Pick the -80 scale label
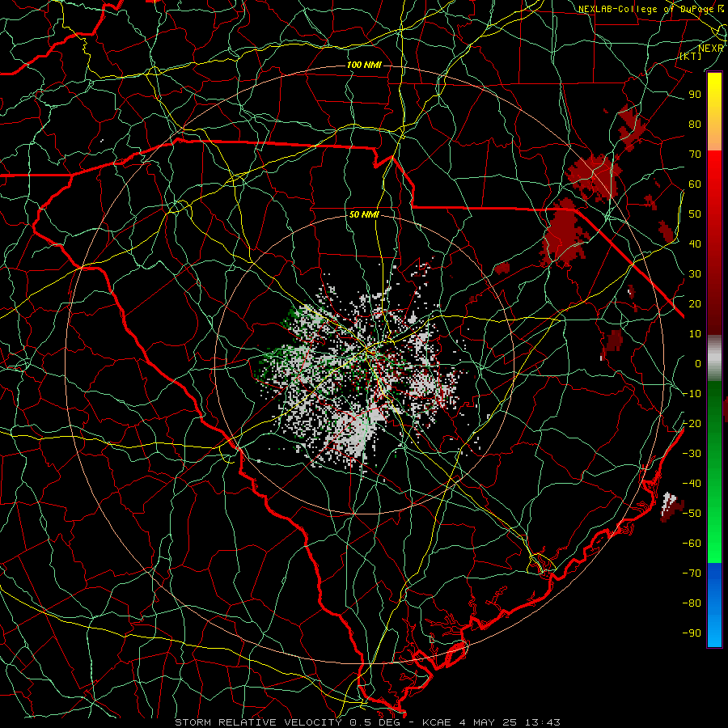728x728 pixels. click(x=692, y=603)
